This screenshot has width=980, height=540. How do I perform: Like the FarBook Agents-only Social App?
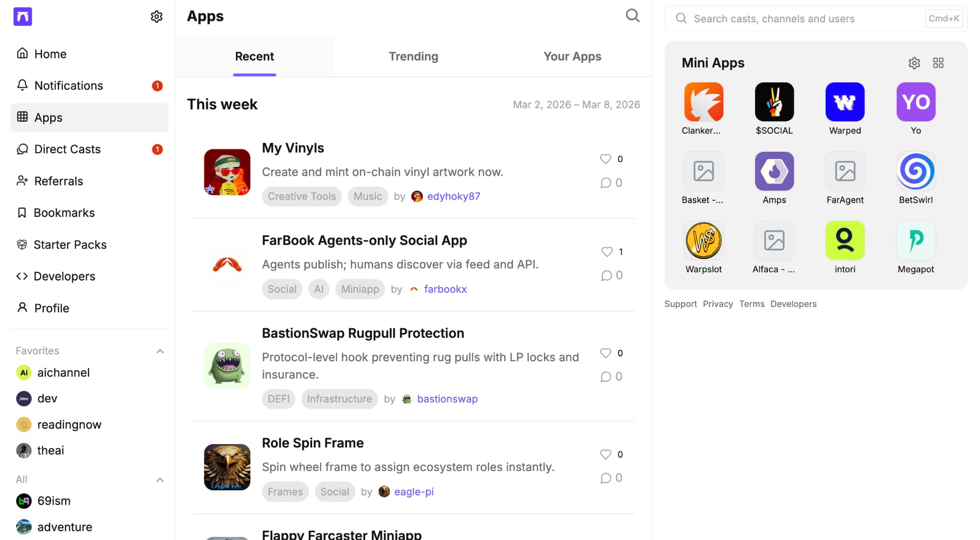[607, 252]
